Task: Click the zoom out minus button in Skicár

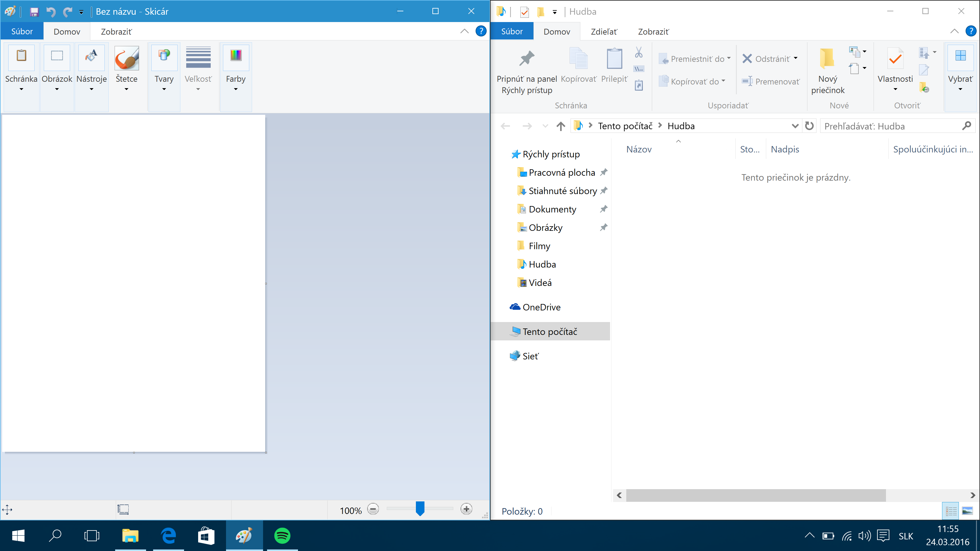Action: [x=373, y=509]
